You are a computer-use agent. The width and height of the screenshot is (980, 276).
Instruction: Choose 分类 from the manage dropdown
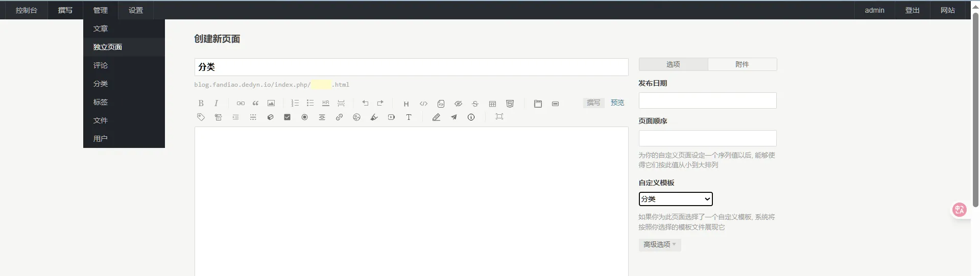[x=124, y=84]
